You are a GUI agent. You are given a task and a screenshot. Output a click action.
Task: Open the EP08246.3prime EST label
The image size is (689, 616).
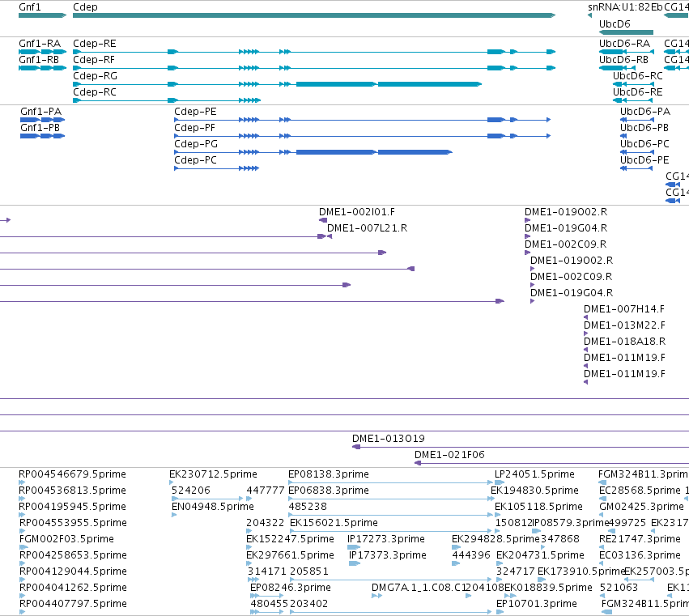coord(291,588)
